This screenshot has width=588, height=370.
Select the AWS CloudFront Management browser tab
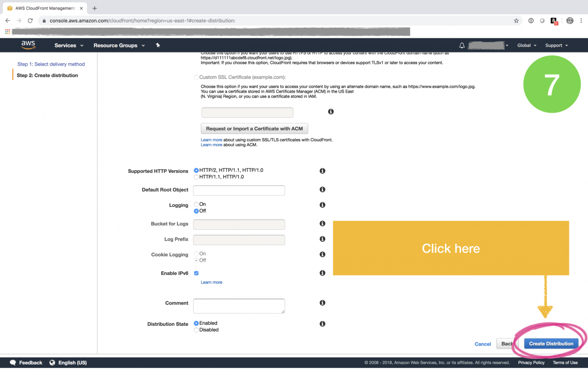click(44, 8)
